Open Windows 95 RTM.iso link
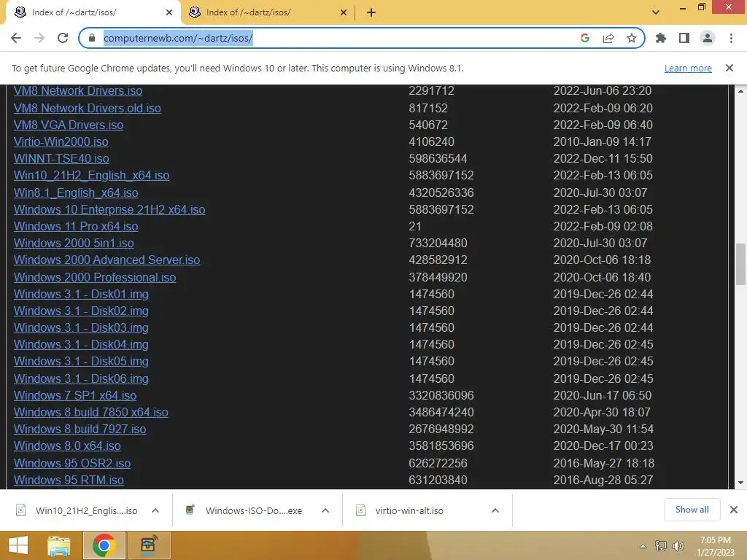The image size is (747, 560). pyautogui.click(x=69, y=480)
